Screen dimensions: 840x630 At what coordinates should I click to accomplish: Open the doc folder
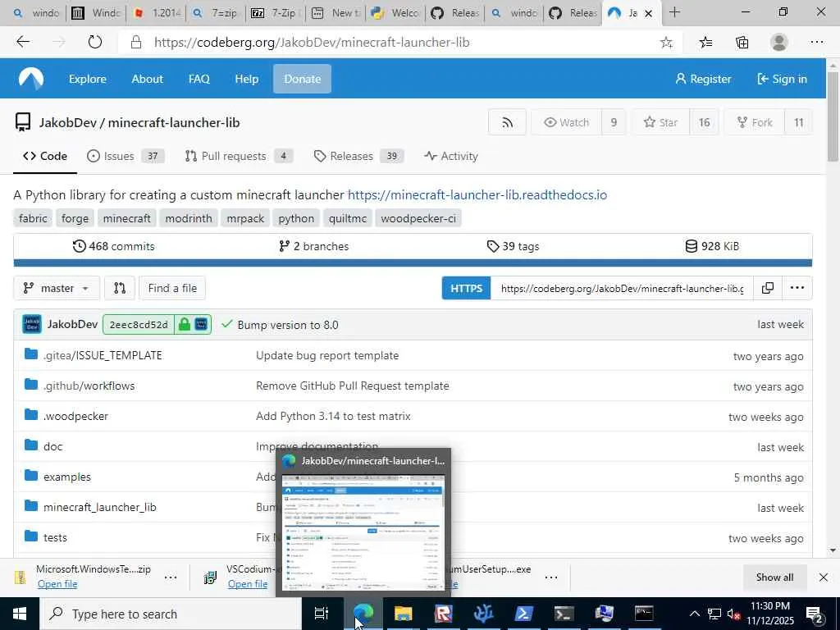pyautogui.click(x=52, y=446)
